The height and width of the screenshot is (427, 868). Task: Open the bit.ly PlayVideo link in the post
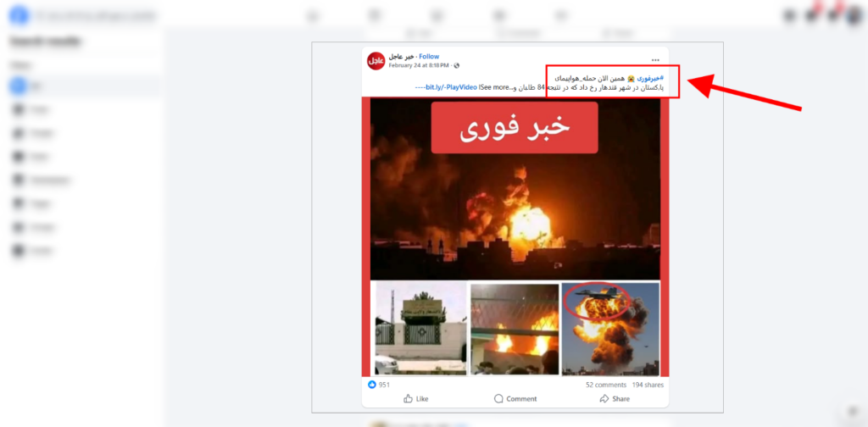tap(446, 87)
